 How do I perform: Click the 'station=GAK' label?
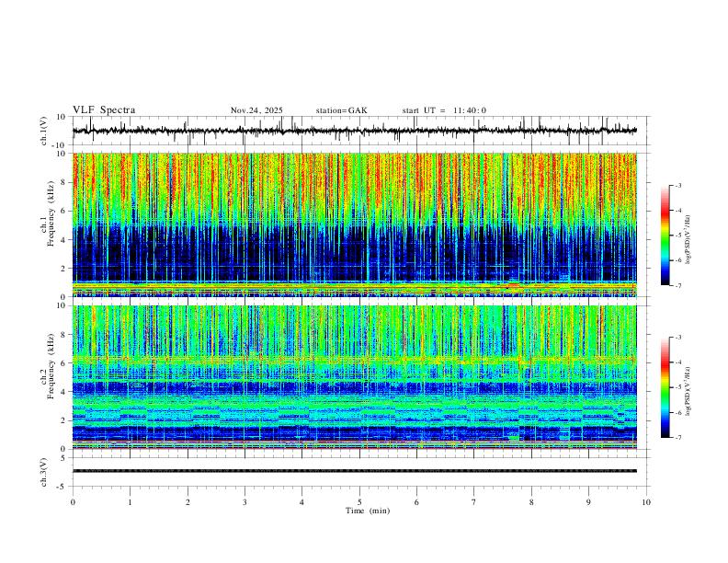pos(341,110)
